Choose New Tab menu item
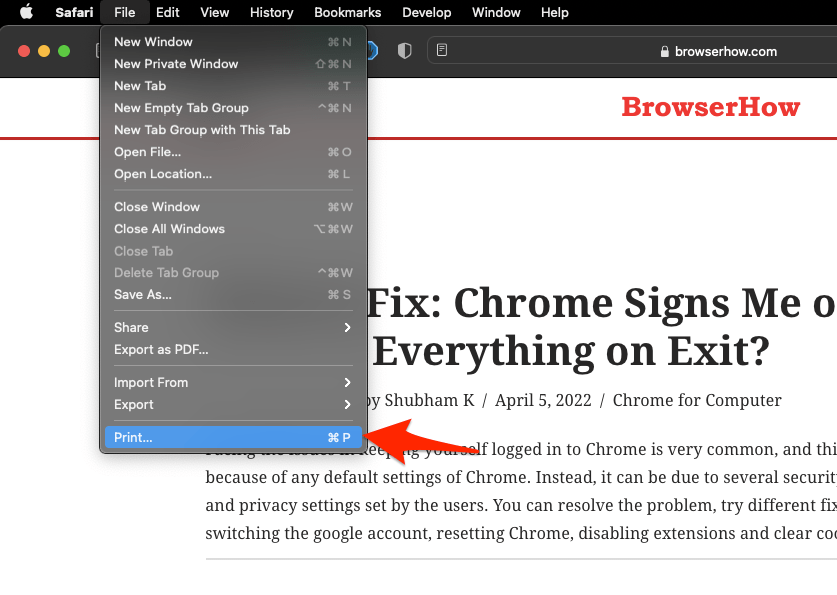The height and width of the screenshot is (595, 837). pos(233,85)
